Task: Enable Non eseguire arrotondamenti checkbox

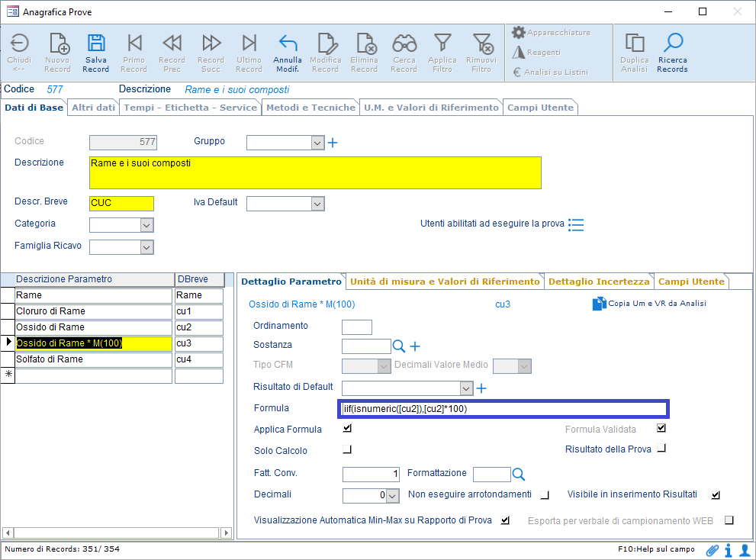Action: click(545, 495)
